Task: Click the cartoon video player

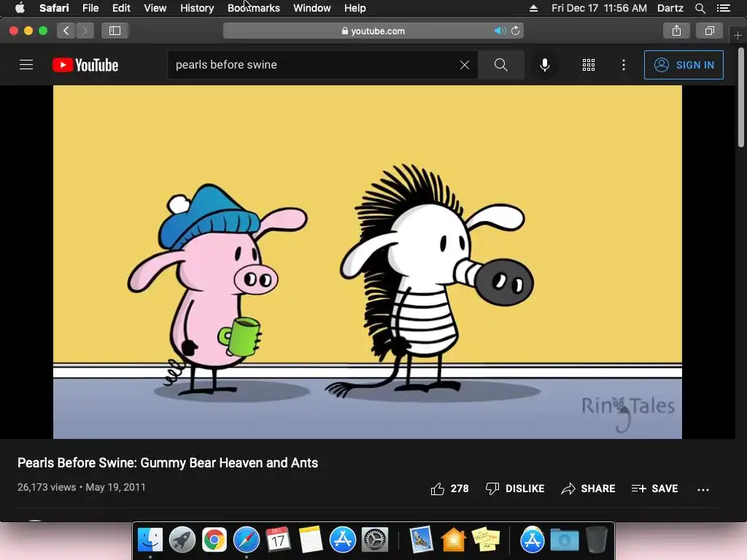Action: click(368, 262)
